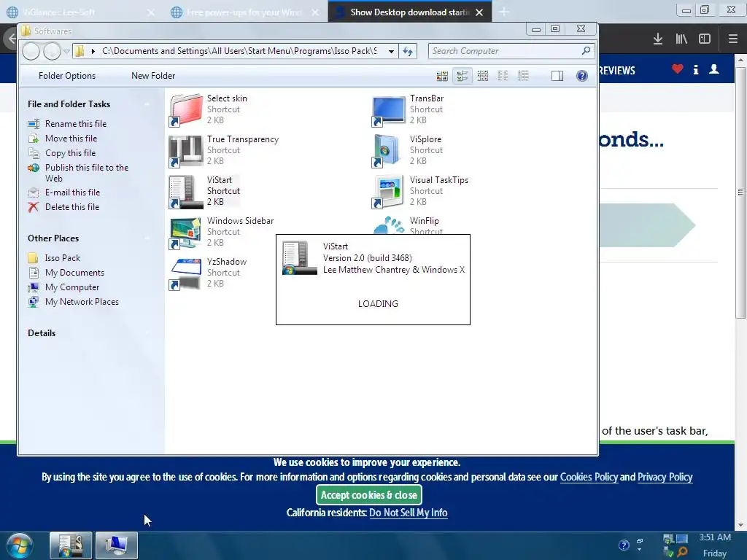Collapse Other Places section
The image size is (747, 560).
click(147, 238)
